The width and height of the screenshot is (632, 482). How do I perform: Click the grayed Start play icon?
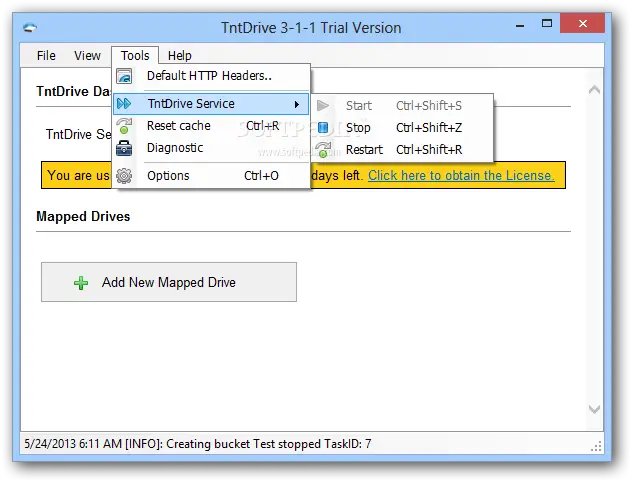click(323, 106)
